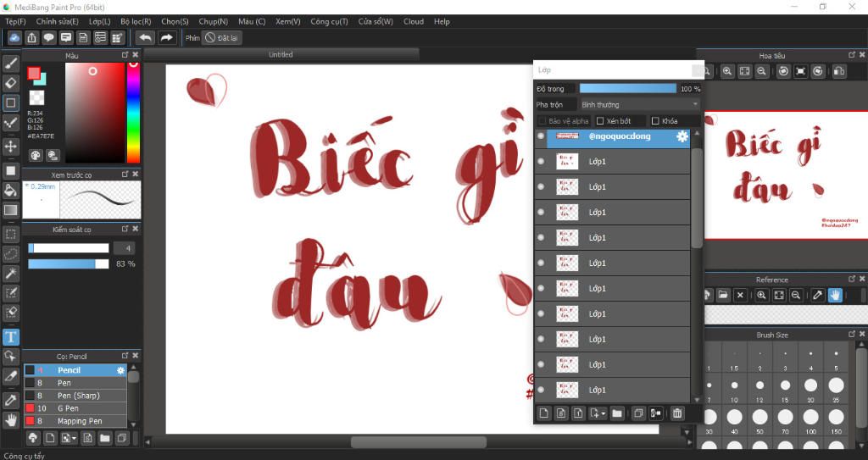The height and width of the screenshot is (460, 868).
Task: Expand the add layer dropdown arrow
Action: coord(603,413)
